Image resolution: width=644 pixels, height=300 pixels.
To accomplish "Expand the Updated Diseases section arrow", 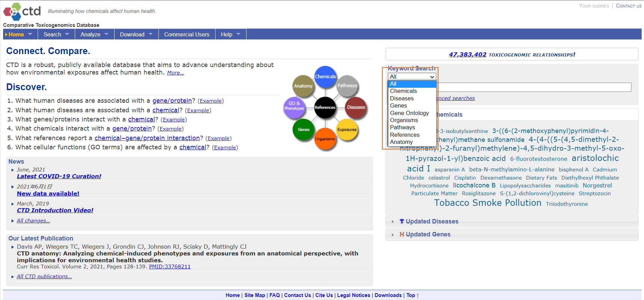I will click(393, 222).
